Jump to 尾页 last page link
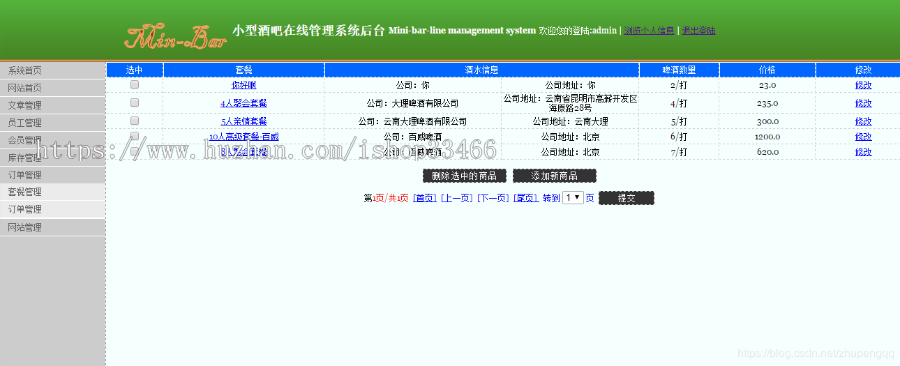 pyautogui.click(x=525, y=198)
